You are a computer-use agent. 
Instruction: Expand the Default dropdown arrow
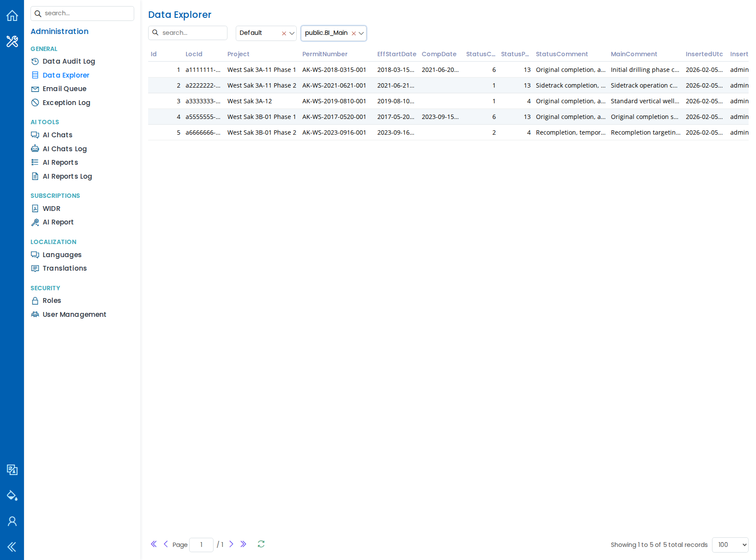292,34
